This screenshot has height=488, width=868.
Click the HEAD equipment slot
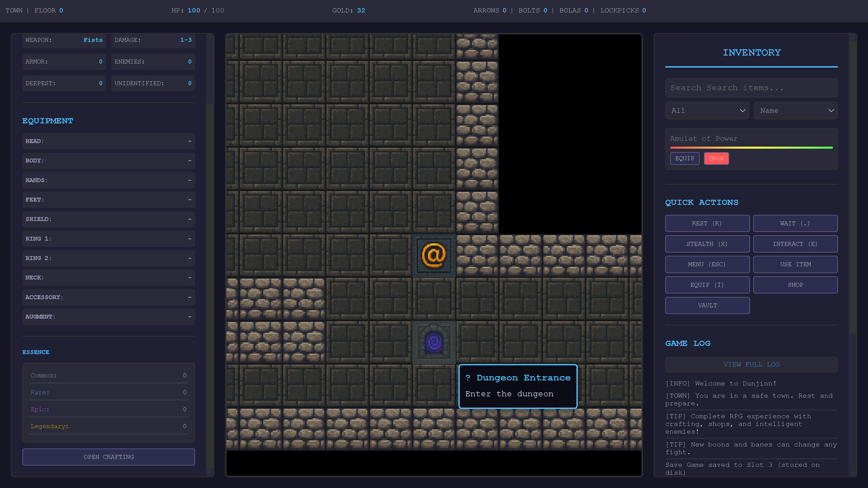pyautogui.click(x=108, y=141)
